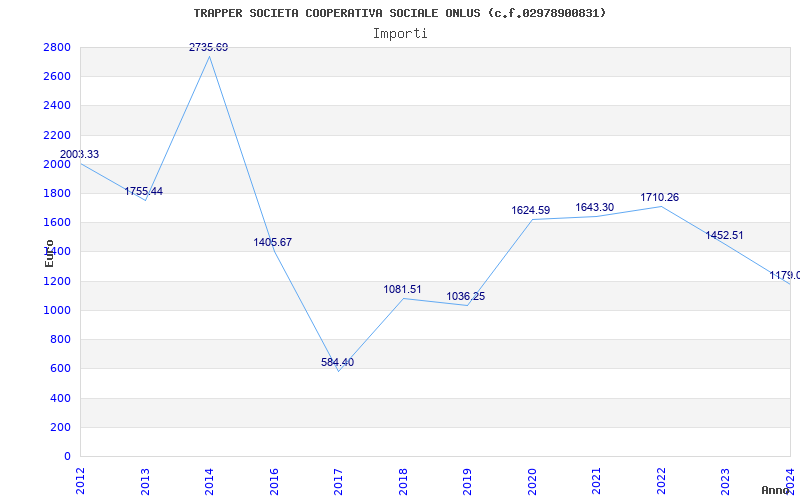Click the 600 value on Euro axis
This screenshot has width=800, height=500.
(60, 368)
